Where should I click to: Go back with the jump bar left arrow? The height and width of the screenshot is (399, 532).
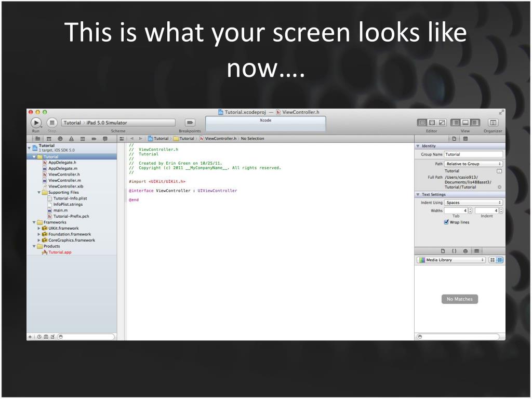132,139
